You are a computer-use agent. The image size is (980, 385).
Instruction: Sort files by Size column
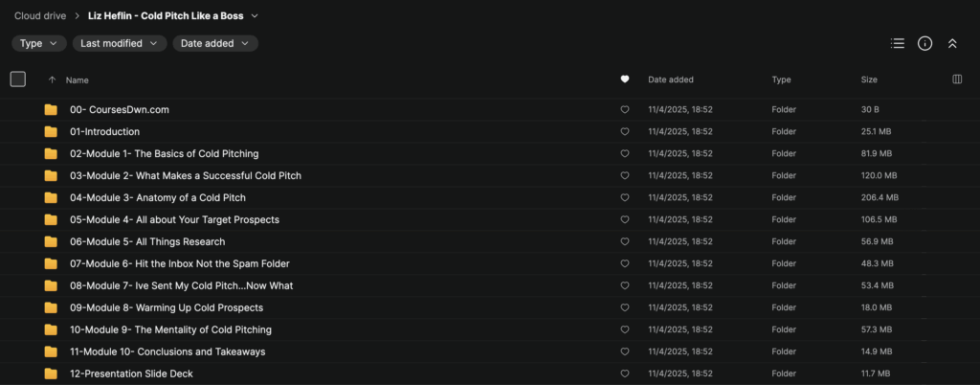pos(871,79)
